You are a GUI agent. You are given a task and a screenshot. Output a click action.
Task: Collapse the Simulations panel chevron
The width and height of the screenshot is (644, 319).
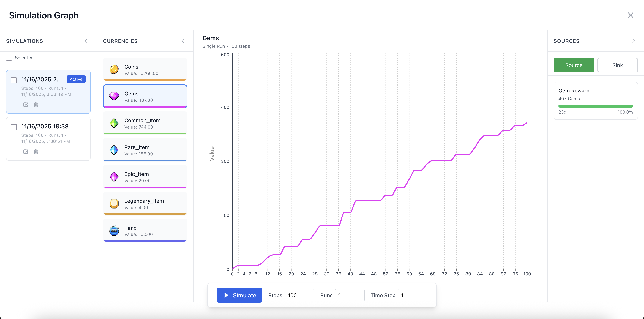pyautogui.click(x=86, y=41)
